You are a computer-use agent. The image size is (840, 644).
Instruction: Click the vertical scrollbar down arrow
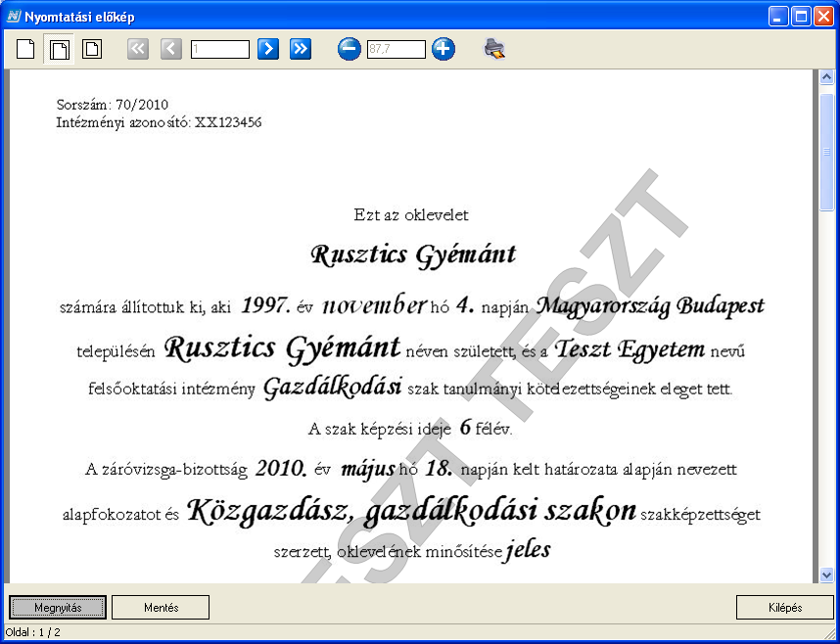point(826,575)
